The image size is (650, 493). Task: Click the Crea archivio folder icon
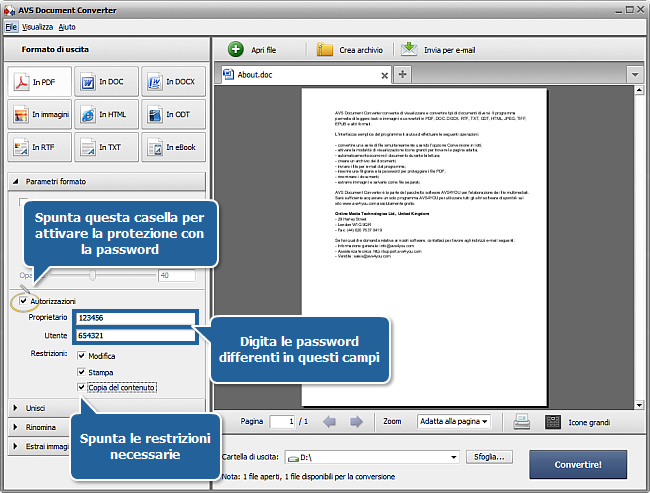click(x=325, y=49)
